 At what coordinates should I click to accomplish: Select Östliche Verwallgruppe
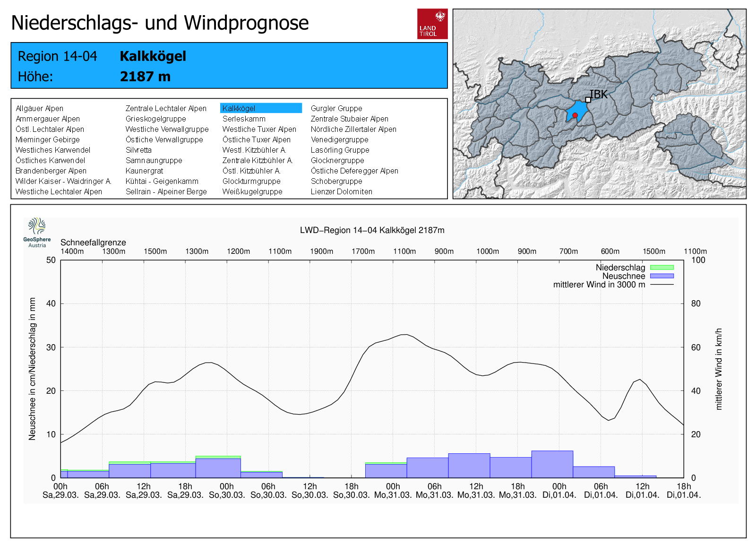click(x=164, y=139)
